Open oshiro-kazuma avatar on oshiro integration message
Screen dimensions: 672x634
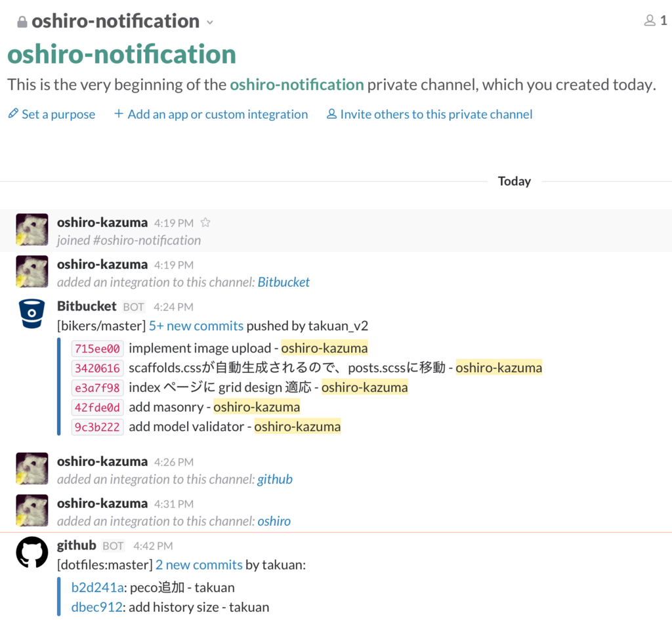tap(32, 510)
